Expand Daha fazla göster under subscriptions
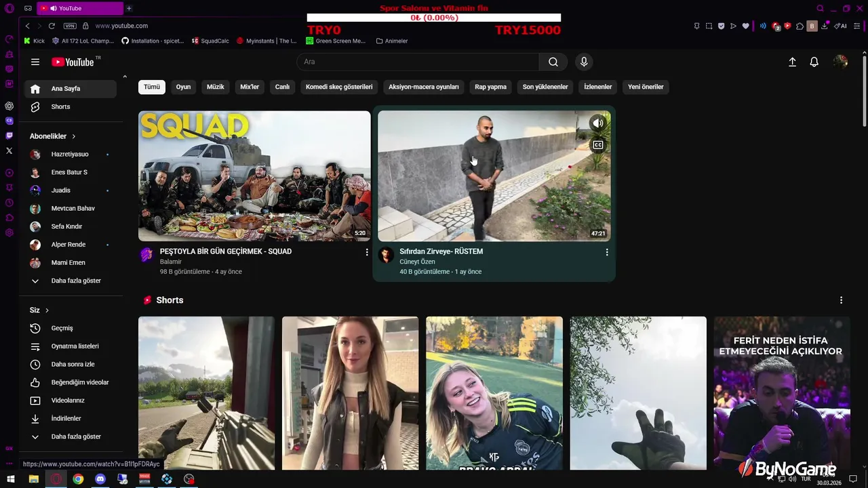This screenshot has height=488, width=868. 71,281
